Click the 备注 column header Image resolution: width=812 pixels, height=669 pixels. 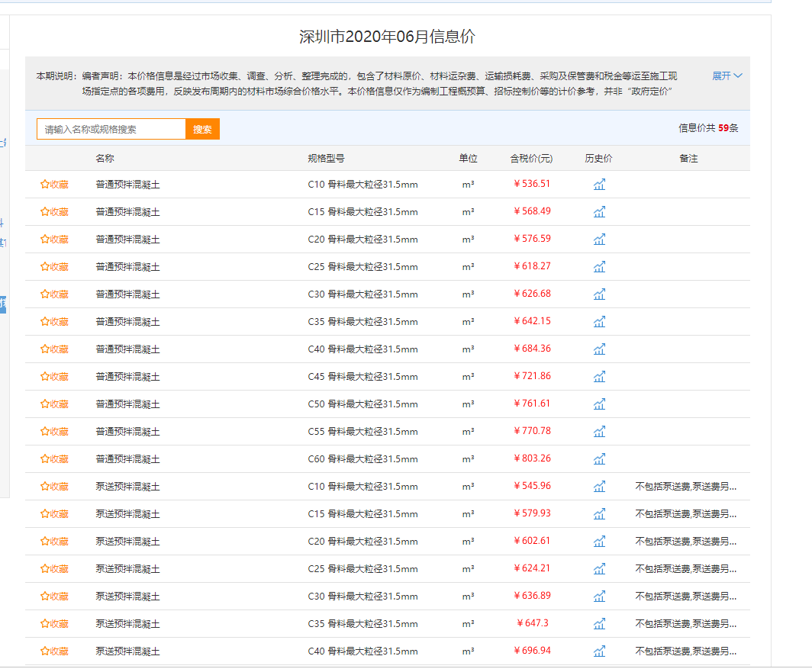click(688, 159)
